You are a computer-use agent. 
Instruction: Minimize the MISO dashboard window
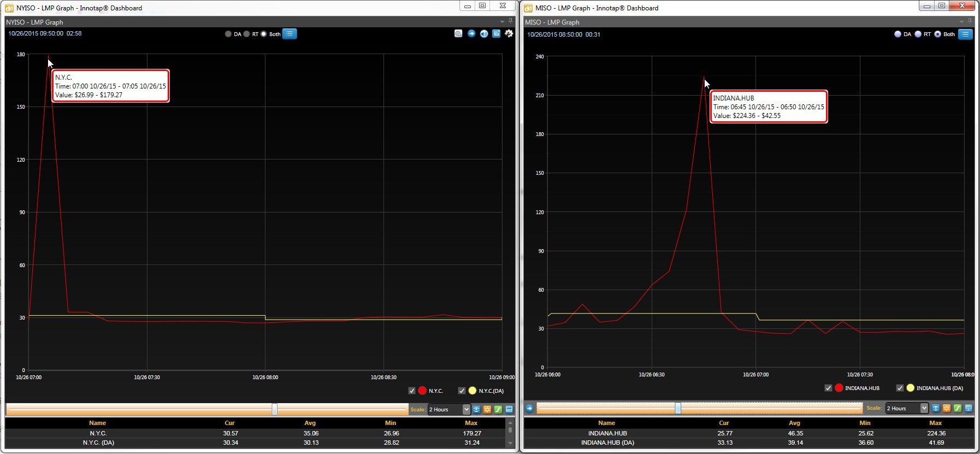click(x=927, y=5)
